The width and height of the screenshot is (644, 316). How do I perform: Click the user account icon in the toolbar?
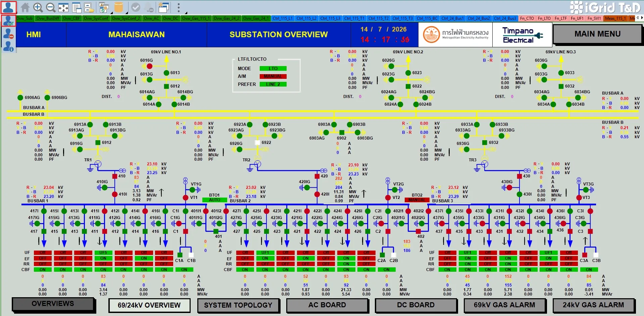8,7
